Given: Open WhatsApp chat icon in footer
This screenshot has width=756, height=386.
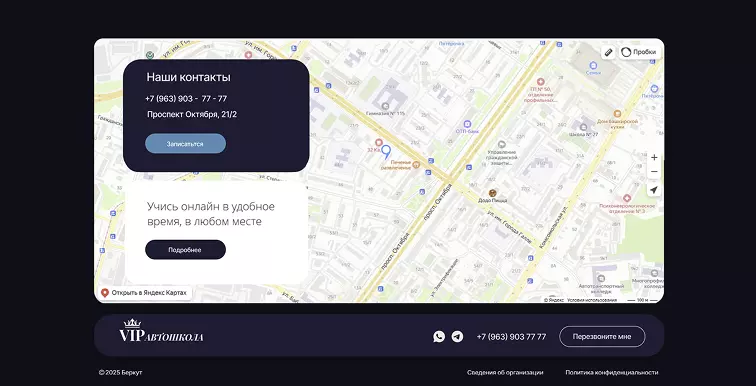Looking at the screenshot, I should tap(439, 336).
